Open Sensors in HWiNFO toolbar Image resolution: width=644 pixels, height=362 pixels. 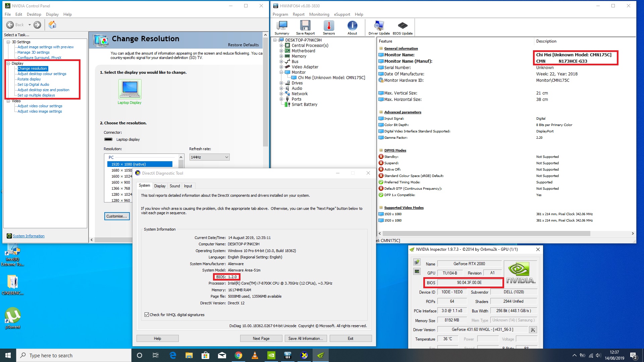pyautogui.click(x=329, y=27)
